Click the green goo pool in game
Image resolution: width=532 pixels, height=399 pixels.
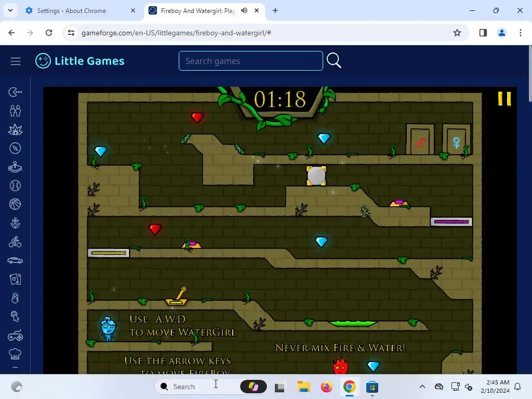(x=353, y=324)
